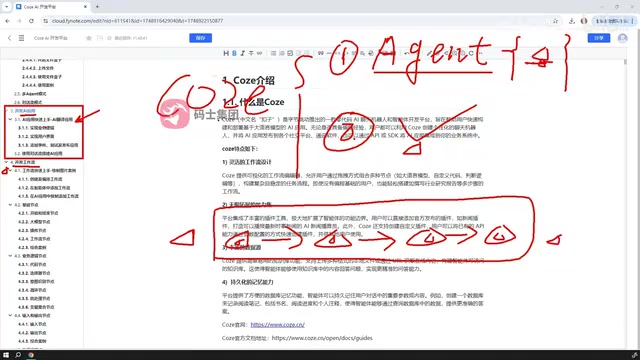Switch to the Coze AI 开发平台 browser tab
Image resolution: width=640 pixels, height=360 pixels.
tap(51, 7)
